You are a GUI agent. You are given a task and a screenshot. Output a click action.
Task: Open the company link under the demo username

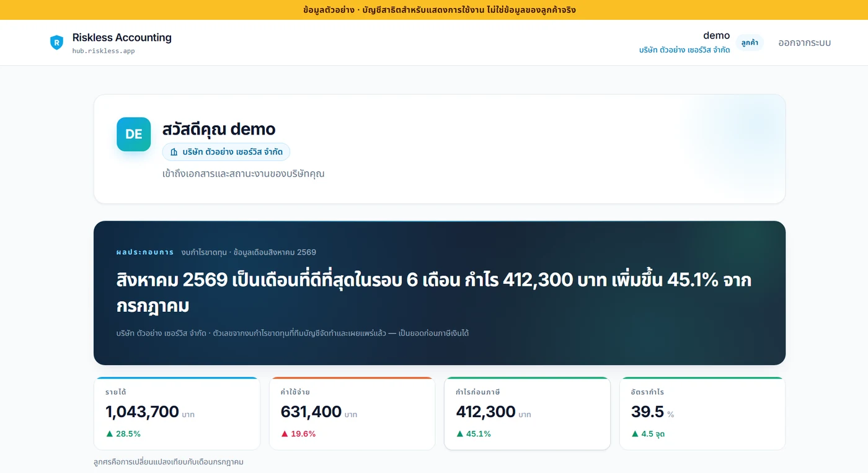(x=684, y=50)
